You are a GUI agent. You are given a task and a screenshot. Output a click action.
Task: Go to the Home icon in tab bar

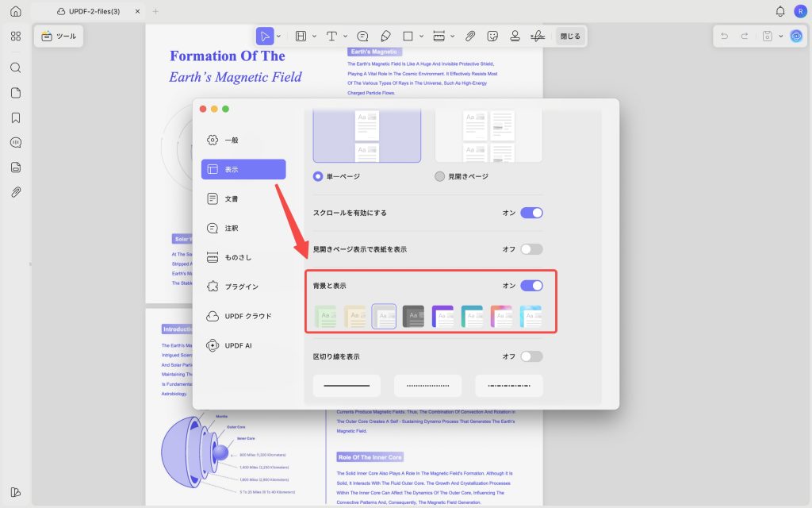[16, 11]
